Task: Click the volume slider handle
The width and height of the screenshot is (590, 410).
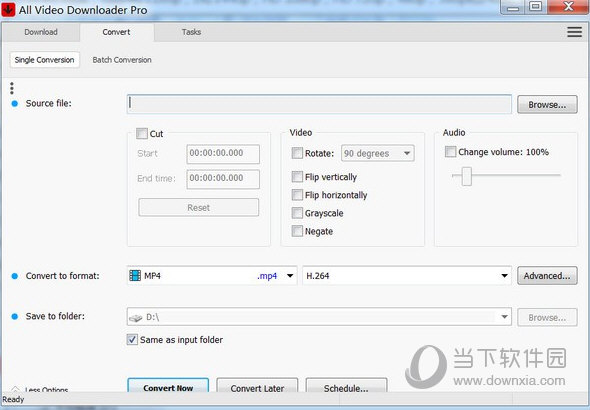Action: (x=467, y=176)
